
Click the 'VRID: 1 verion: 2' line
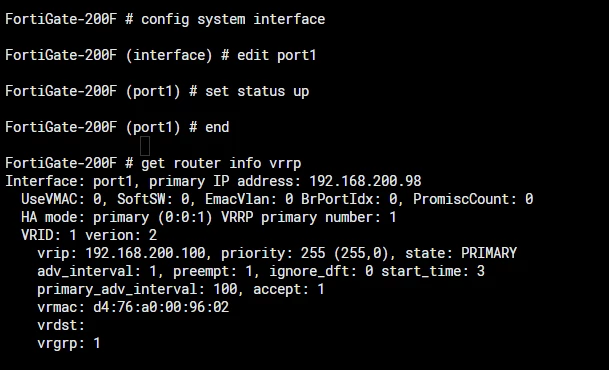[x=89, y=235]
